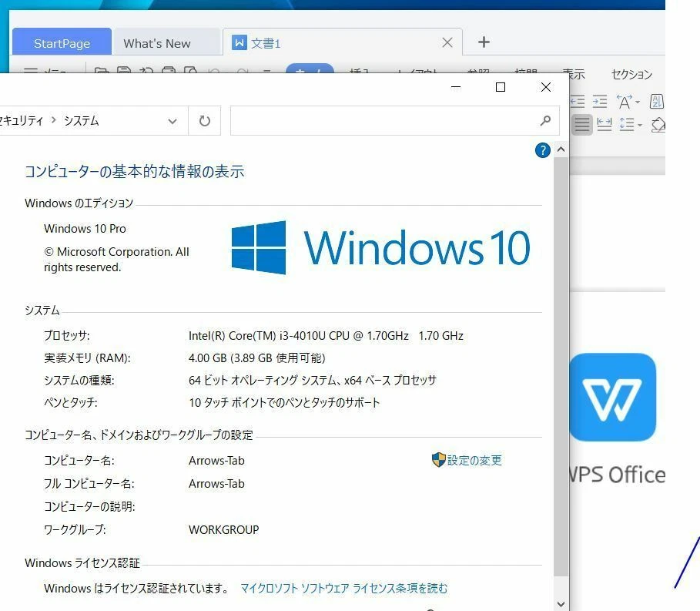Click shading paint bucket icon in WPS

pos(658,125)
